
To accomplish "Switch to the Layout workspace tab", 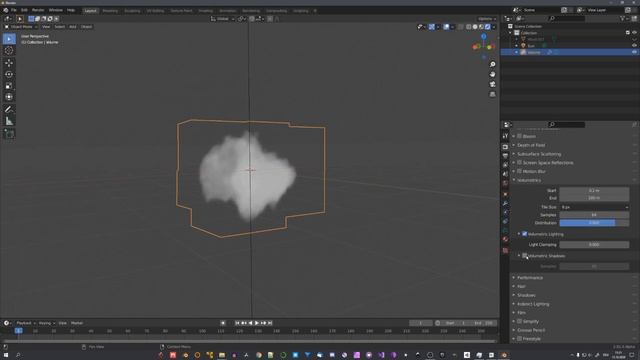I will [x=90, y=11].
